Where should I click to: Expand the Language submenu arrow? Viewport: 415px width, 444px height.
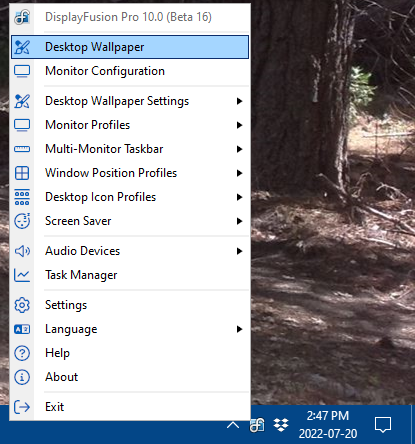[x=239, y=329]
